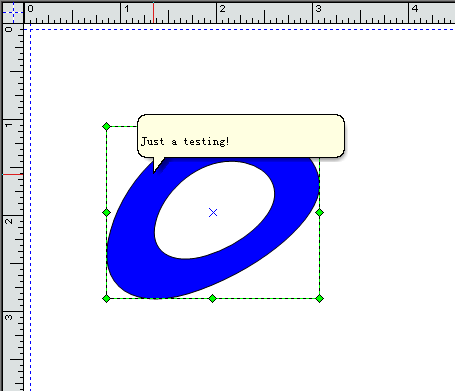This screenshot has width=455, height=391.
Task: Click the 1 mark on vertical ruler
Action: point(9,125)
